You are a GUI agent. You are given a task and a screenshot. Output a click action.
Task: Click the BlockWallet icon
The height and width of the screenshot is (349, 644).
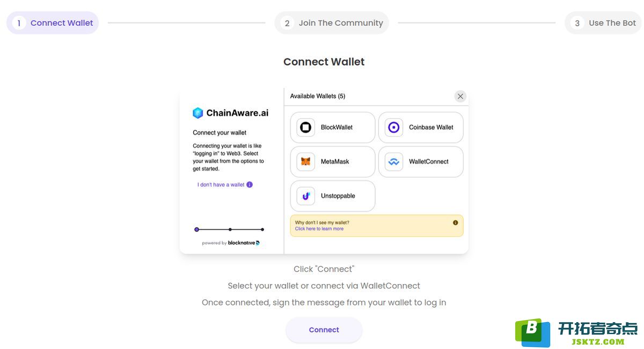point(306,127)
